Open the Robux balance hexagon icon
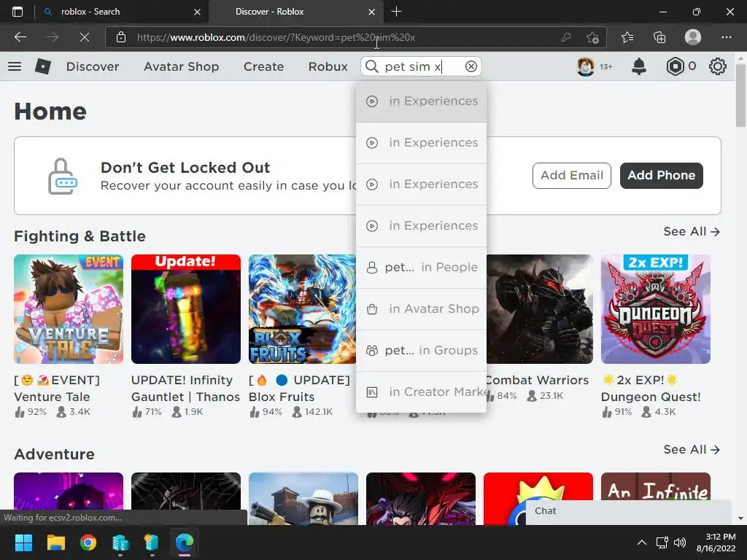The height and width of the screenshot is (560, 747). click(x=675, y=66)
